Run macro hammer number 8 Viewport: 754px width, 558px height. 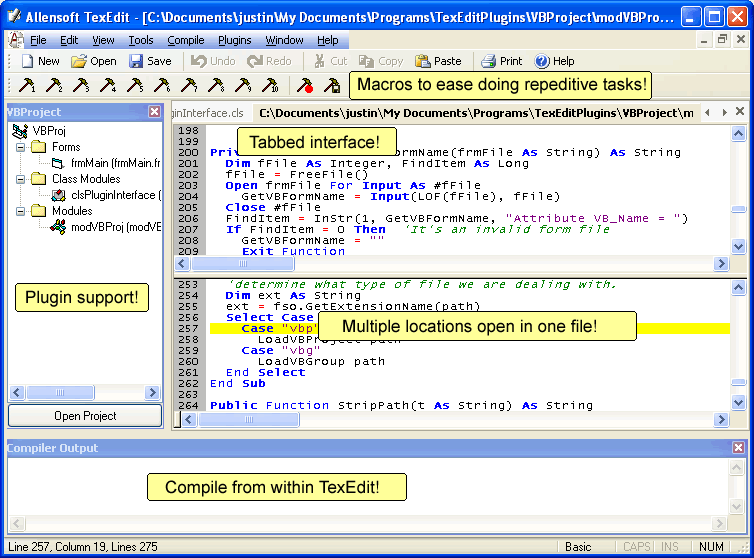(215, 85)
